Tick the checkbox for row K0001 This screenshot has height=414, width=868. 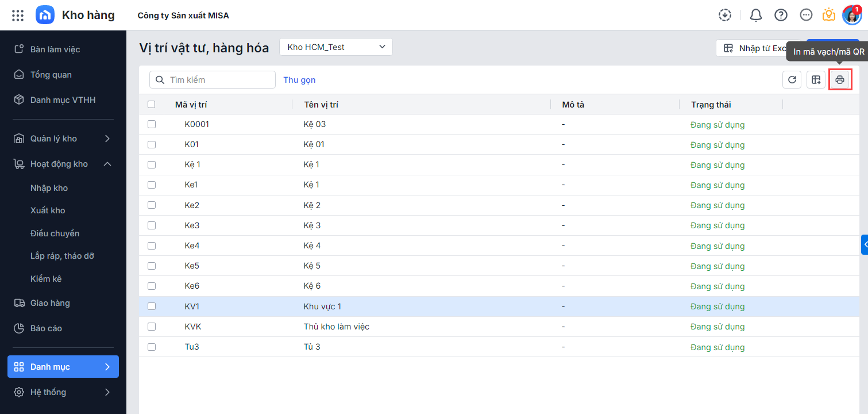152,124
